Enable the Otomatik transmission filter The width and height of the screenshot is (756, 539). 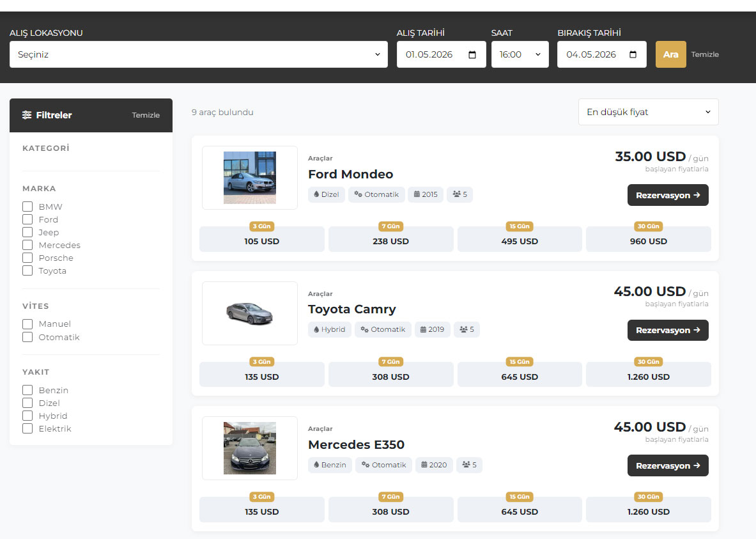(x=27, y=337)
